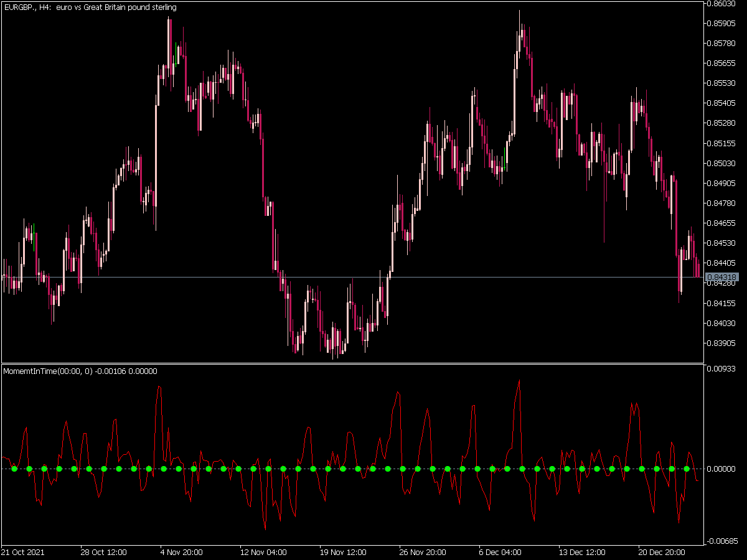Screen dimensions: 747x560
Task: Select price level 0.84405 on axis
Action: 722,263
